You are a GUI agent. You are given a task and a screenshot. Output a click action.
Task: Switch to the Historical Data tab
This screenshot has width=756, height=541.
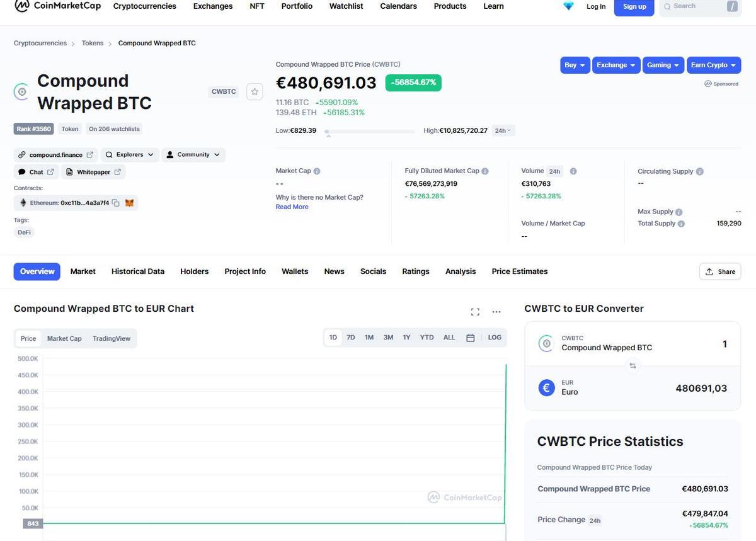[x=137, y=271]
